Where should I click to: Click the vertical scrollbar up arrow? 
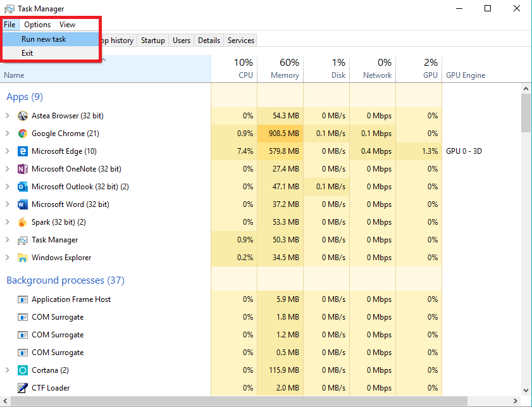(526, 89)
